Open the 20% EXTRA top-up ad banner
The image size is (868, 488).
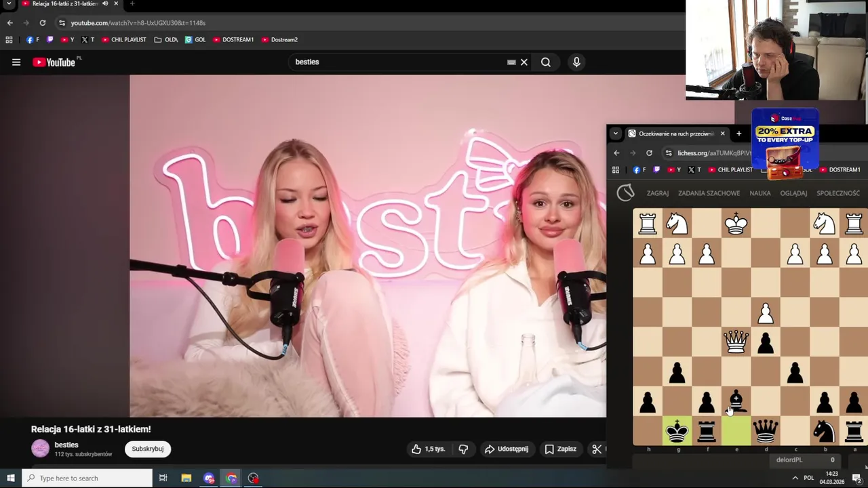[785, 144]
